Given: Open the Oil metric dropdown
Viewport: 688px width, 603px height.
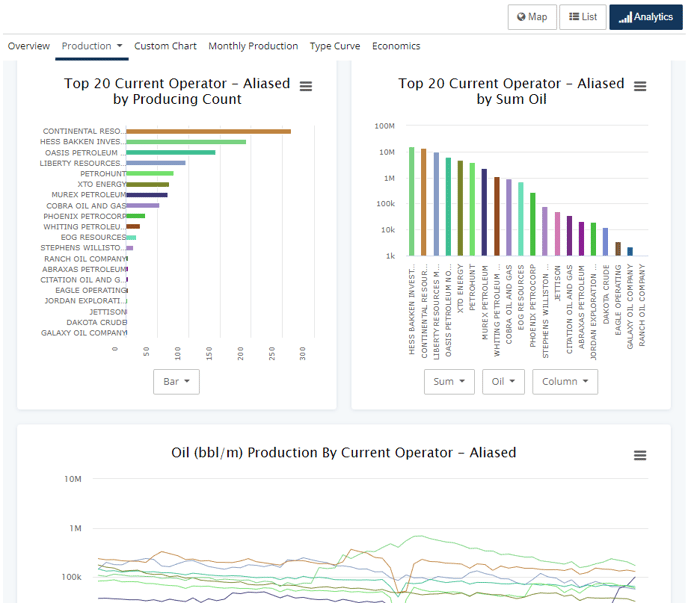Looking at the screenshot, I should coord(503,382).
